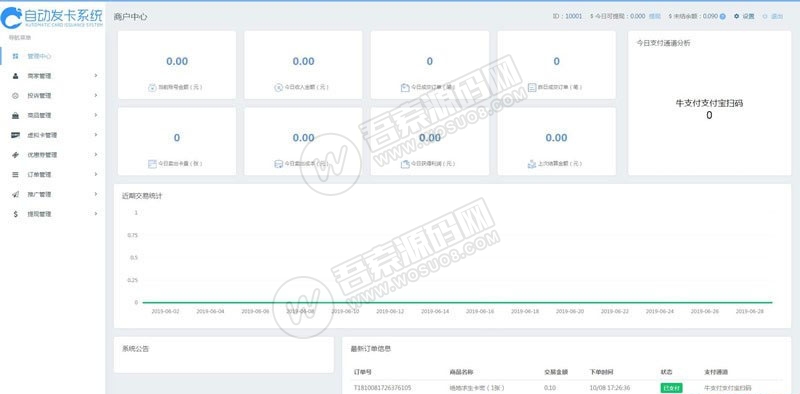Click the list icon for 订单管理

[15, 175]
